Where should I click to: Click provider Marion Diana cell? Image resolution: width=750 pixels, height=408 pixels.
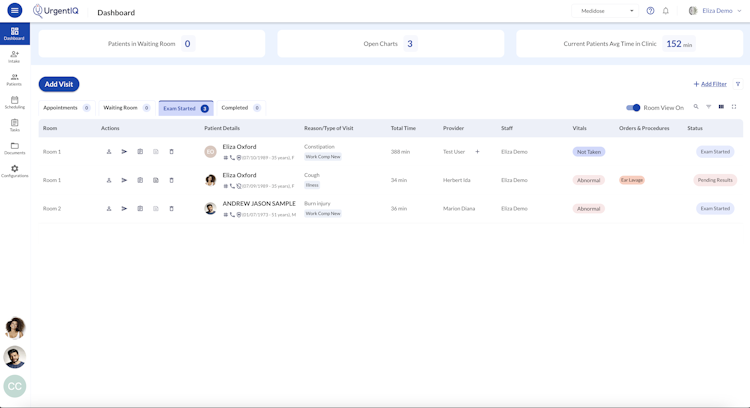459,209
